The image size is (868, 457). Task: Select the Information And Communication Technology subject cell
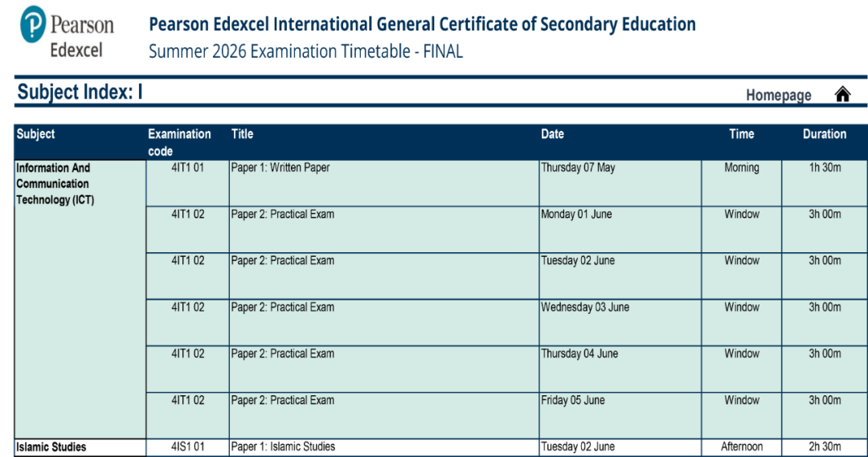(55, 184)
